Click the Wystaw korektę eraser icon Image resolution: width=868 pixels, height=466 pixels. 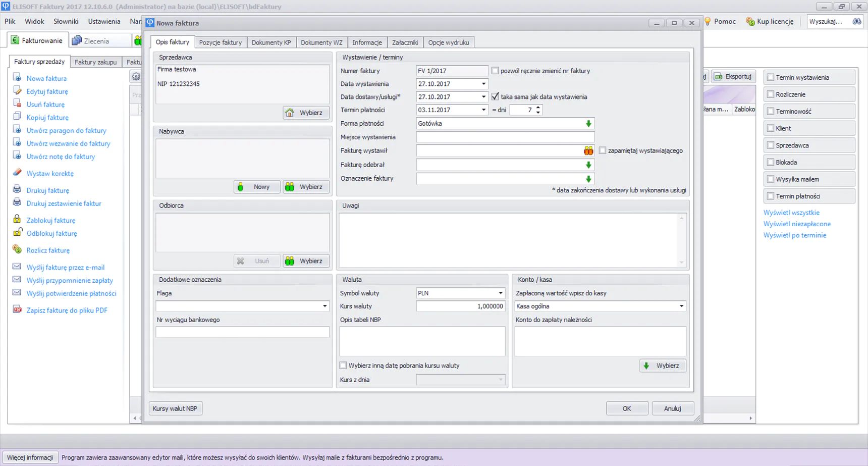pos(17,173)
